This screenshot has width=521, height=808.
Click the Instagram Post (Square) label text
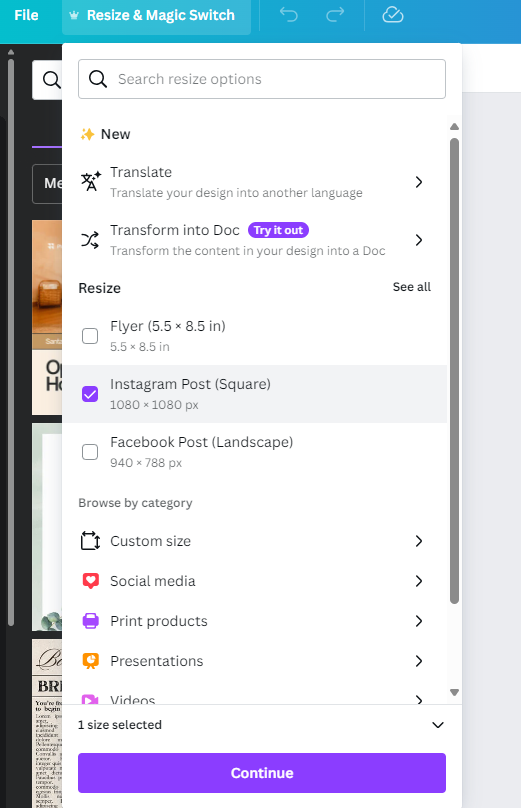click(190, 384)
